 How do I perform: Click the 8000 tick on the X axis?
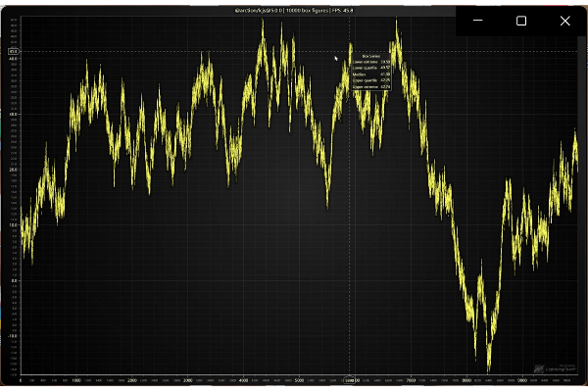coord(465,379)
